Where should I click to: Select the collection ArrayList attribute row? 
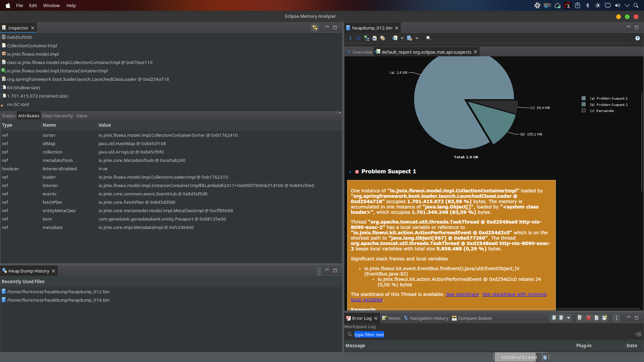pyautogui.click(x=171, y=152)
